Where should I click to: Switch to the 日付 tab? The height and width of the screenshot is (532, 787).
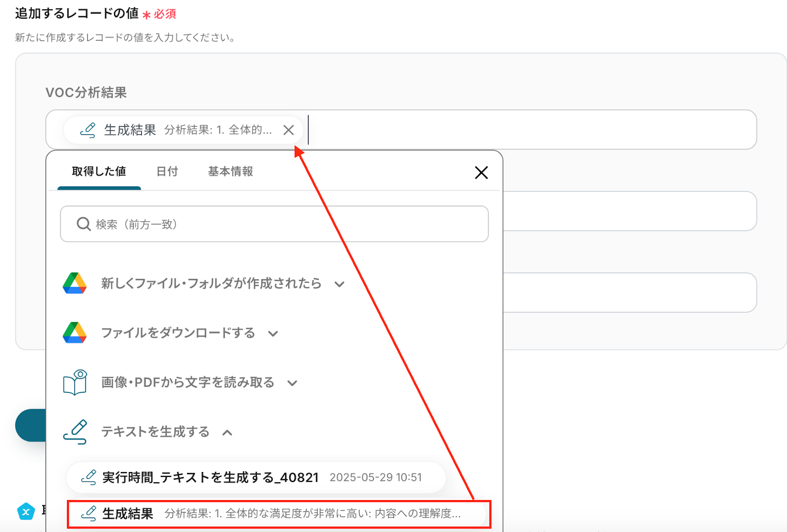pyautogui.click(x=167, y=172)
